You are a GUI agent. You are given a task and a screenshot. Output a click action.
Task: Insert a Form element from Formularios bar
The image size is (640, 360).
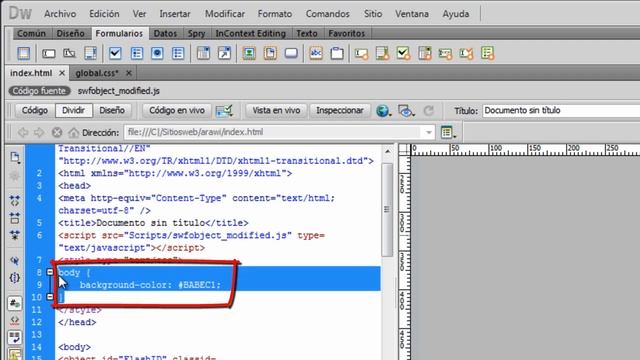point(24,53)
